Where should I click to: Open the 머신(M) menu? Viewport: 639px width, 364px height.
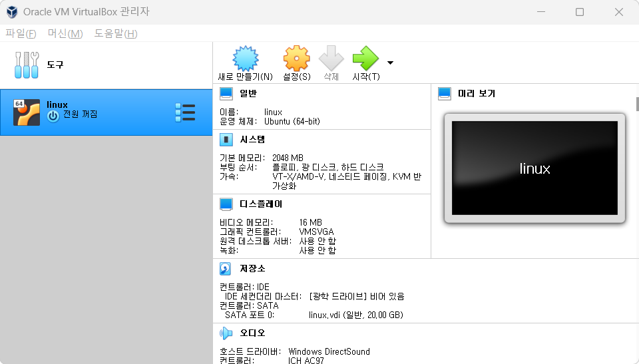(65, 33)
